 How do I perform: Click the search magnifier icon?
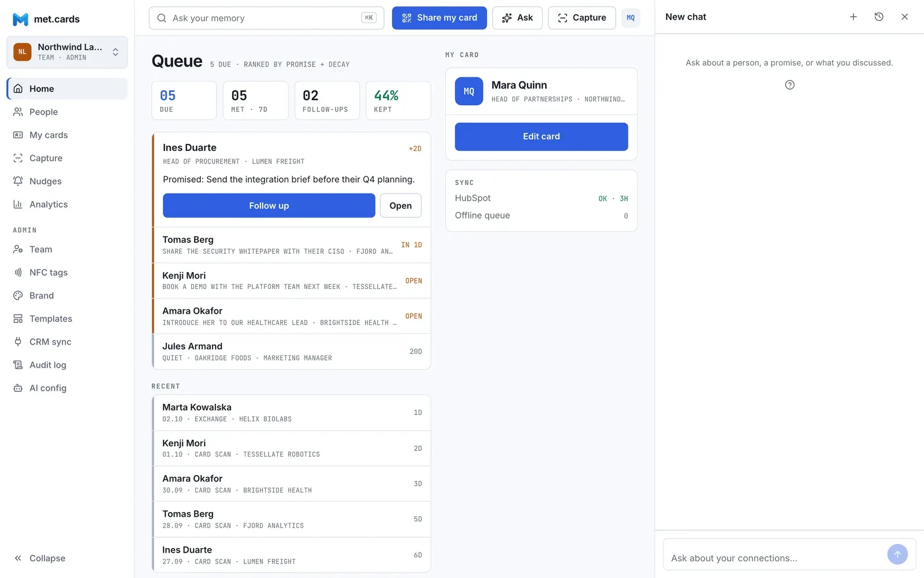162,18
